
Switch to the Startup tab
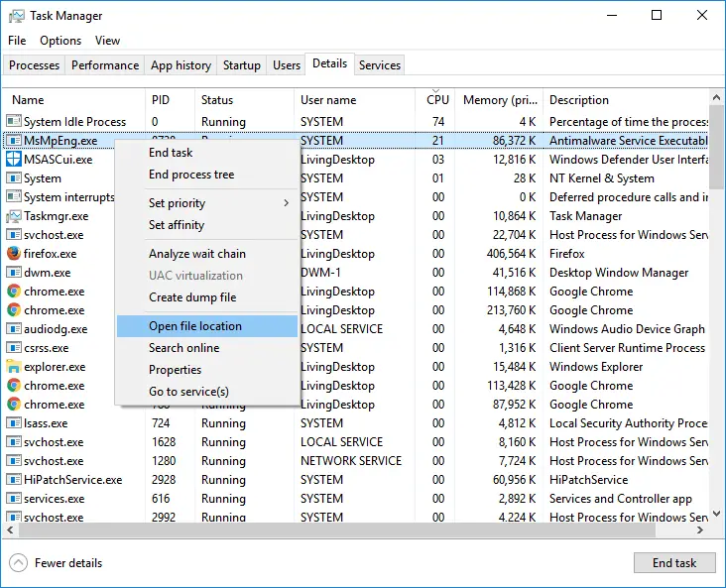point(242,65)
